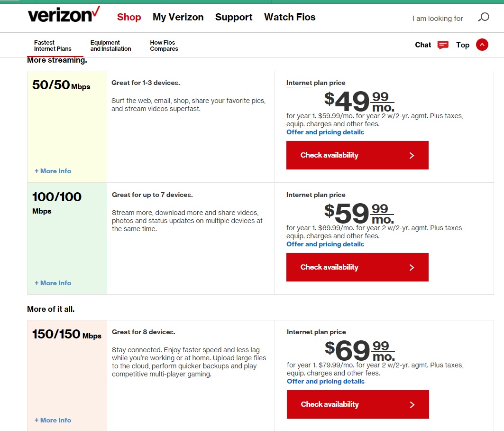Switch to the Equipment and Installation tab
The width and height of the screenshot is (504, 431).
(x=110, y=46)
